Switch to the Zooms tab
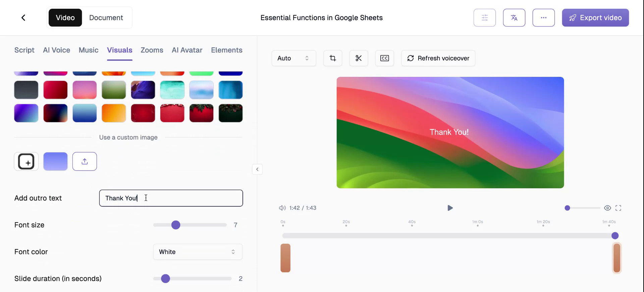Screen dimensions: 644x292 [152, 50]
